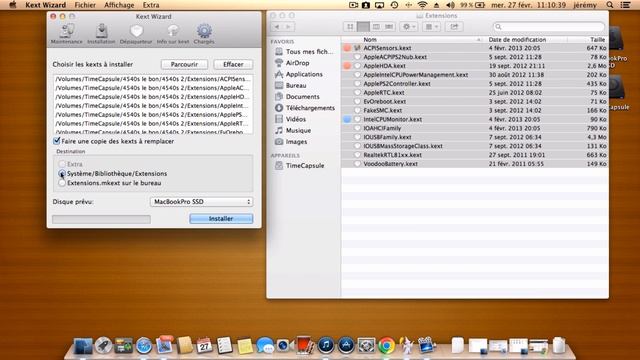The height and width of the screenshot is (360, 640).
Task: Click the Parcourir button
Action: coord(184,64)
